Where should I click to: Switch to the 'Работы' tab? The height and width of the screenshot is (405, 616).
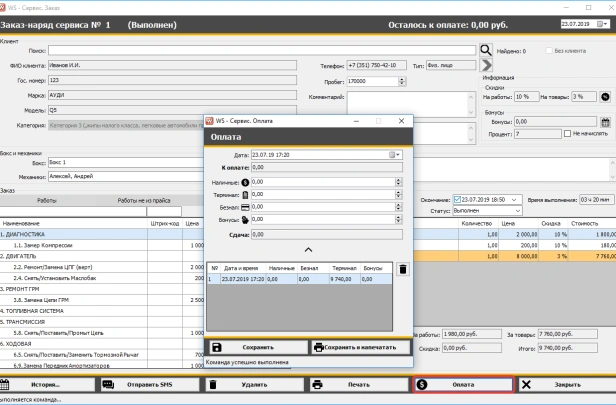click(x=46, y=200)
